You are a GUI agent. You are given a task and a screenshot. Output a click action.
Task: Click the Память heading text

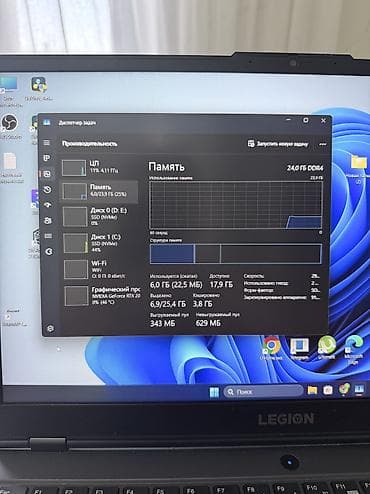(166, 167)
